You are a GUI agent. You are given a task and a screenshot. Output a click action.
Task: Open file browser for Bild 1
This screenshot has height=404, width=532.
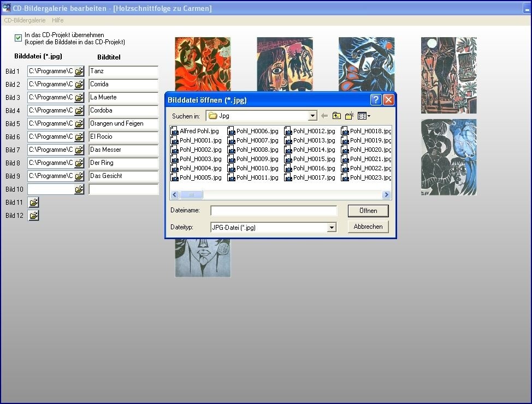coord(79,72)
